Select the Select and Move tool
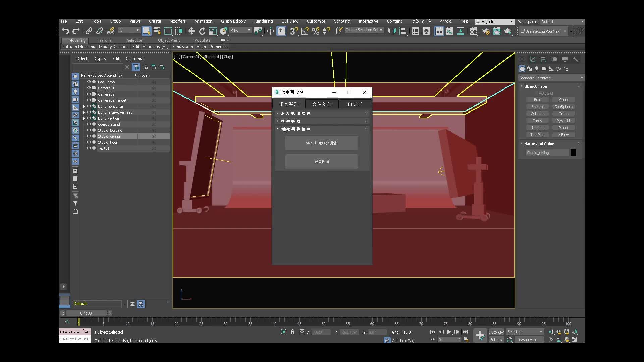This screenshot has height=362, width=644. [x=191, y=31]
